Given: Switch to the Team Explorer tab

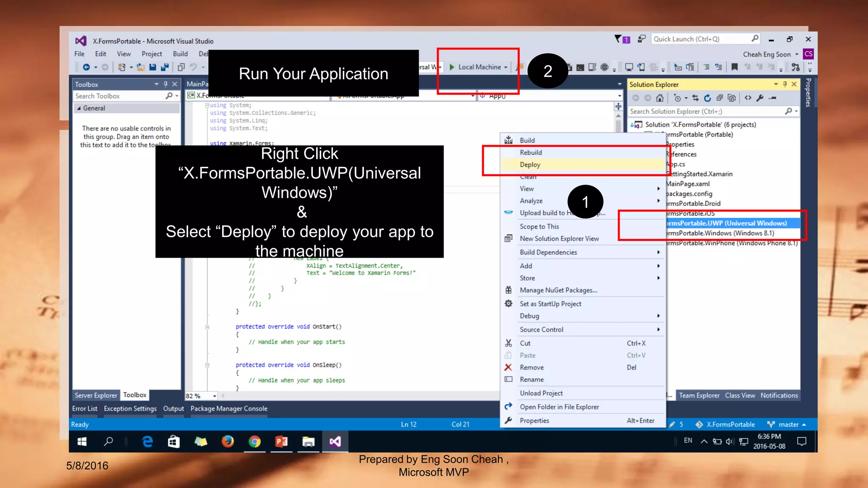Looking at the screenshot, I should [x=699, y=395].
